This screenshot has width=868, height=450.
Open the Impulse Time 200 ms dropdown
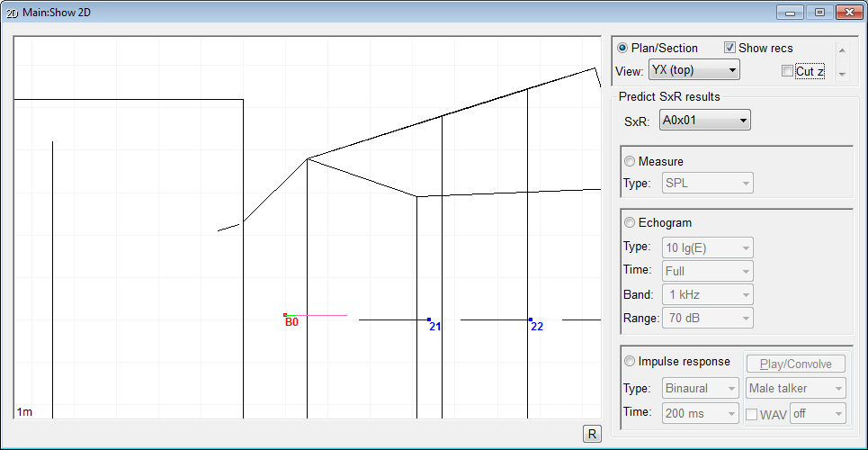[701, 413]
